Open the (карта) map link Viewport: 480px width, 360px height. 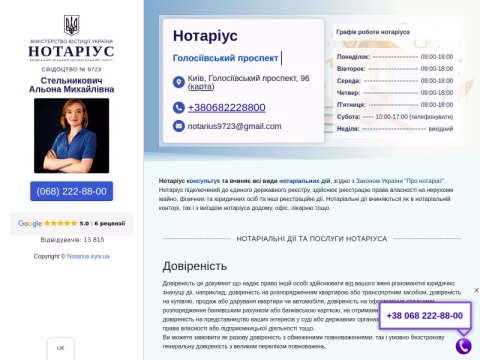(201, 87)
